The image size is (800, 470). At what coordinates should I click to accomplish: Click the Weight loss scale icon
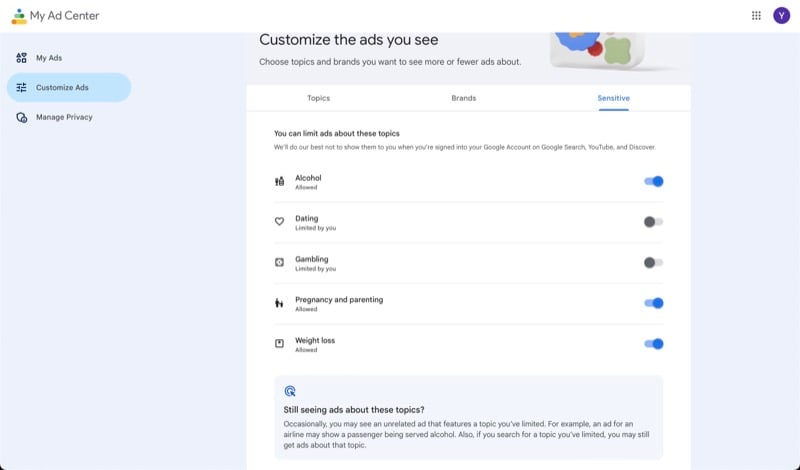(x=280, y=344)
